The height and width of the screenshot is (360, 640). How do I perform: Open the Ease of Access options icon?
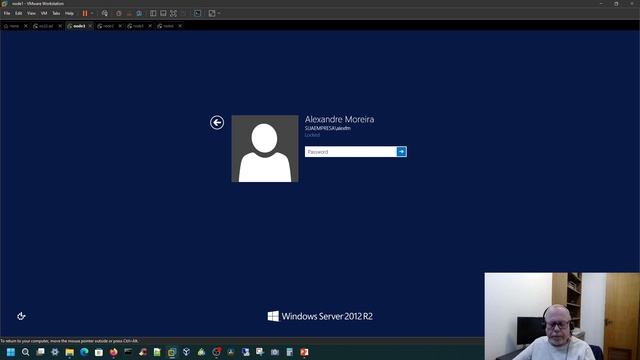pyautogui.click(x=21, y=316)
